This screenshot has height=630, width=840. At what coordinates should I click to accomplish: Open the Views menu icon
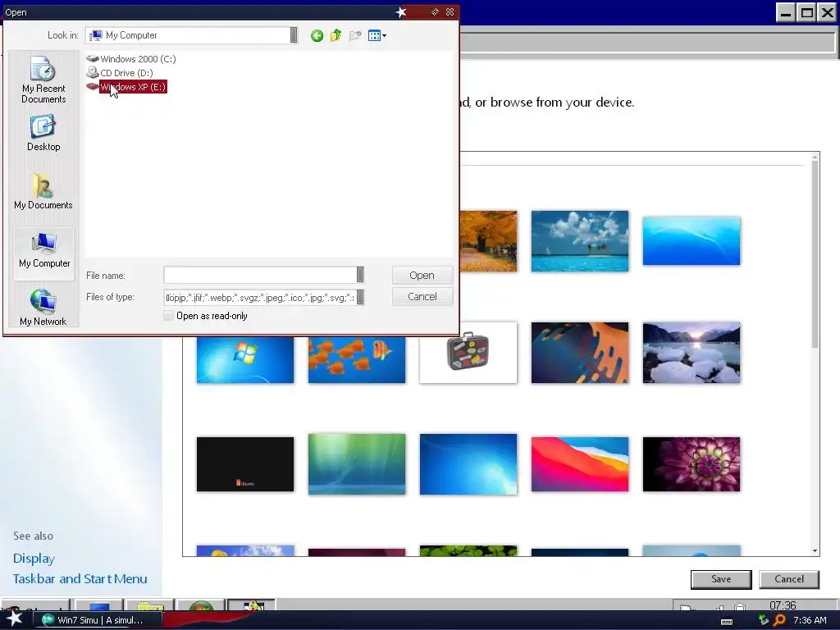[377, 36]
